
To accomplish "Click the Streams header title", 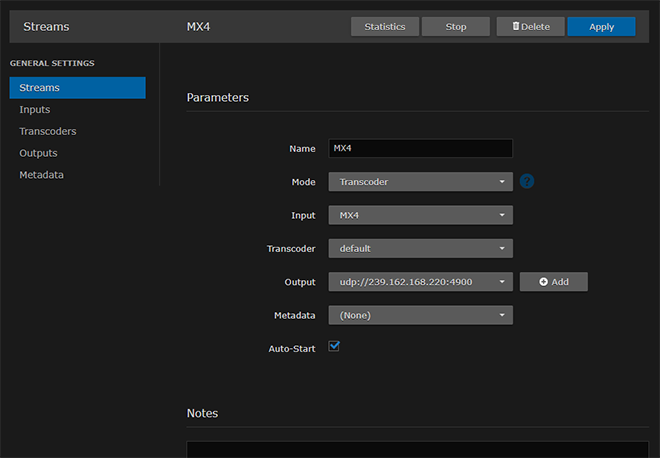I will [46, 27].
